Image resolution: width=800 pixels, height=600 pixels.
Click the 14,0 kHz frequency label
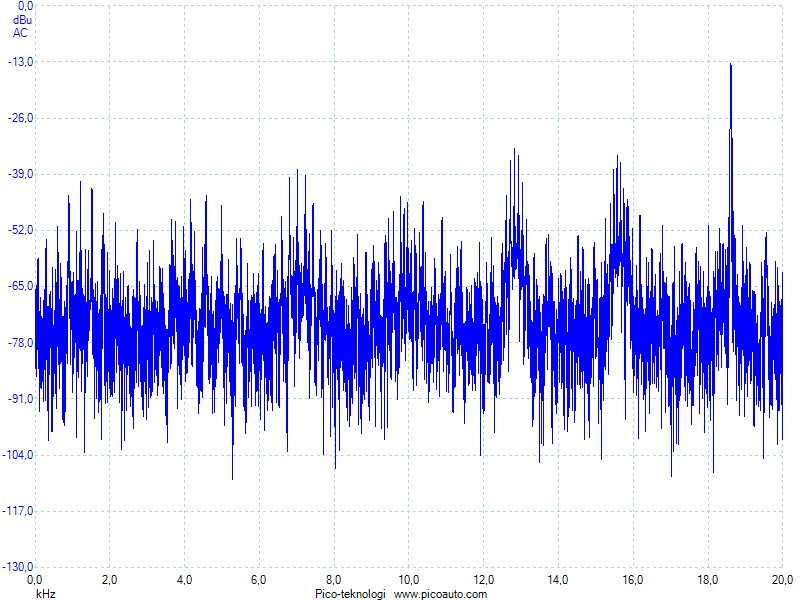pos(558,580)
